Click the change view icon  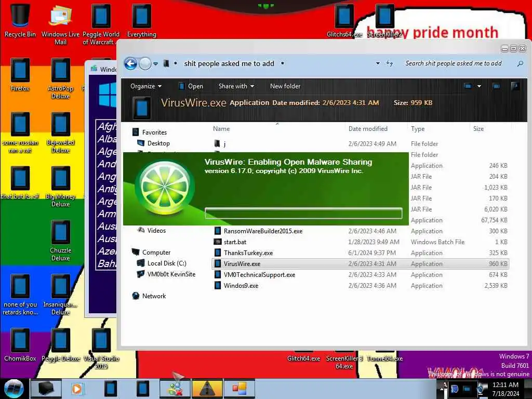coord(468,86)
